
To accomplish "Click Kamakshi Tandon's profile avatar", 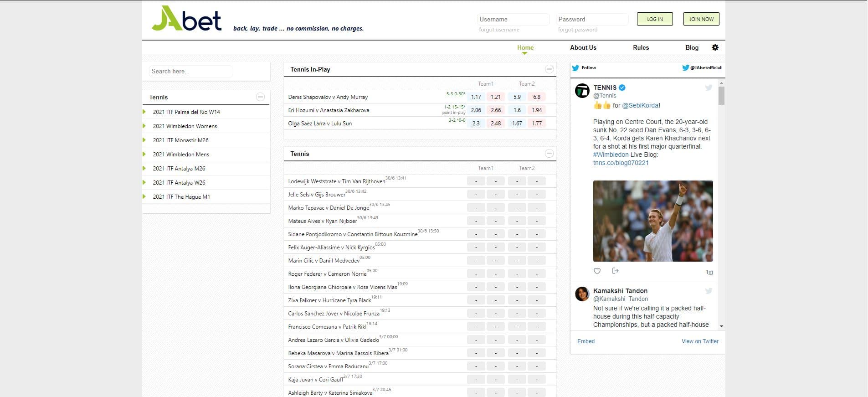I will (582, 294).
